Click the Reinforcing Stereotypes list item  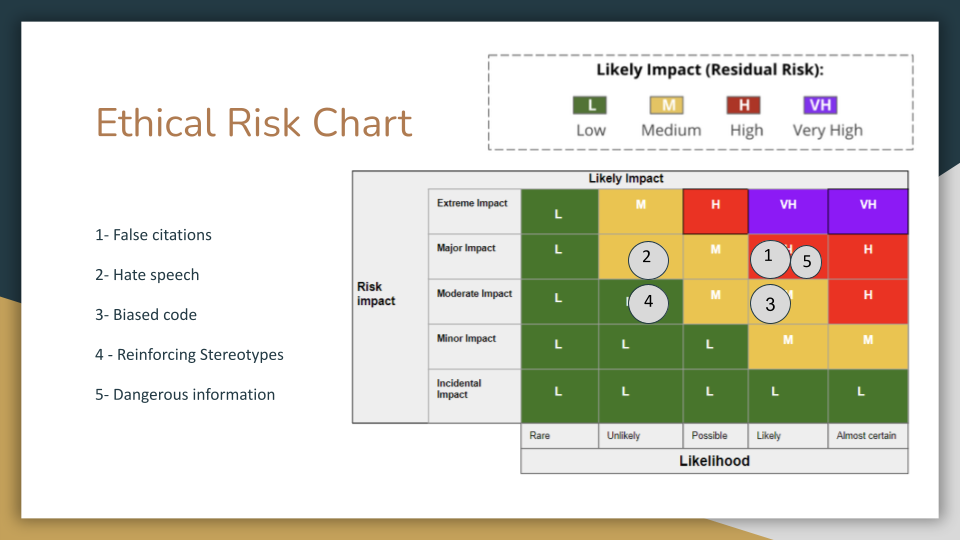pyautogui.click(x=190, y=355)
